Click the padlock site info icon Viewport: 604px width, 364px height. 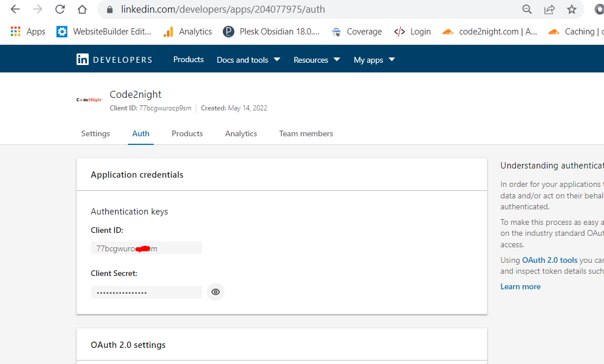pos(110,9)
